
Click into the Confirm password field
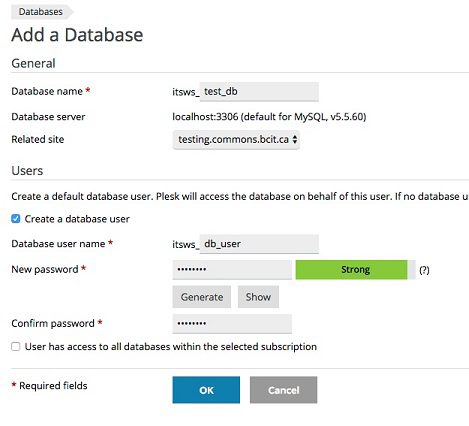point(232,324)
